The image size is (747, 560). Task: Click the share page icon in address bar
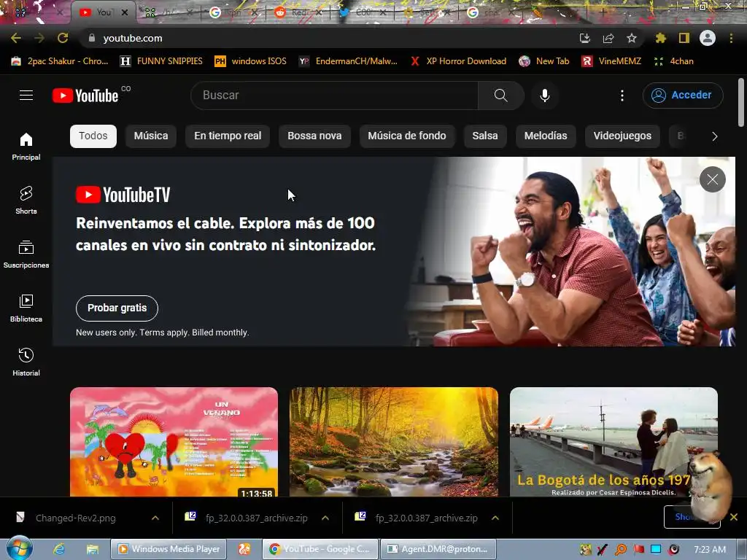click(x=608, y=38)
